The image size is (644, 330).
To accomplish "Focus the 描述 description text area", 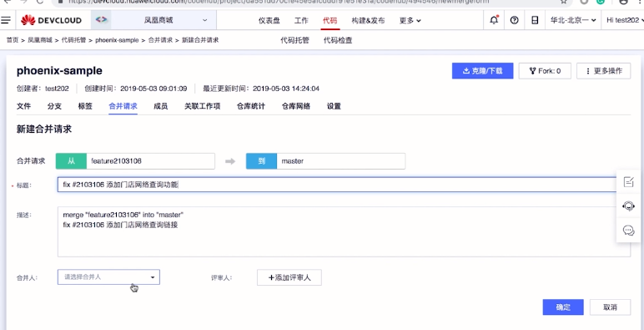I will pyautogui.click(x=344, y=231).
